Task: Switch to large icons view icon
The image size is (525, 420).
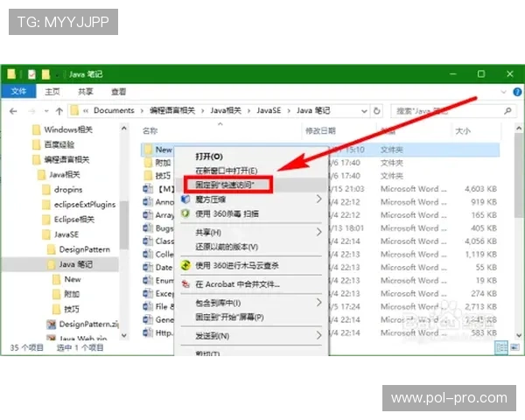Action: pyautogui.click(x=514, y=347)
